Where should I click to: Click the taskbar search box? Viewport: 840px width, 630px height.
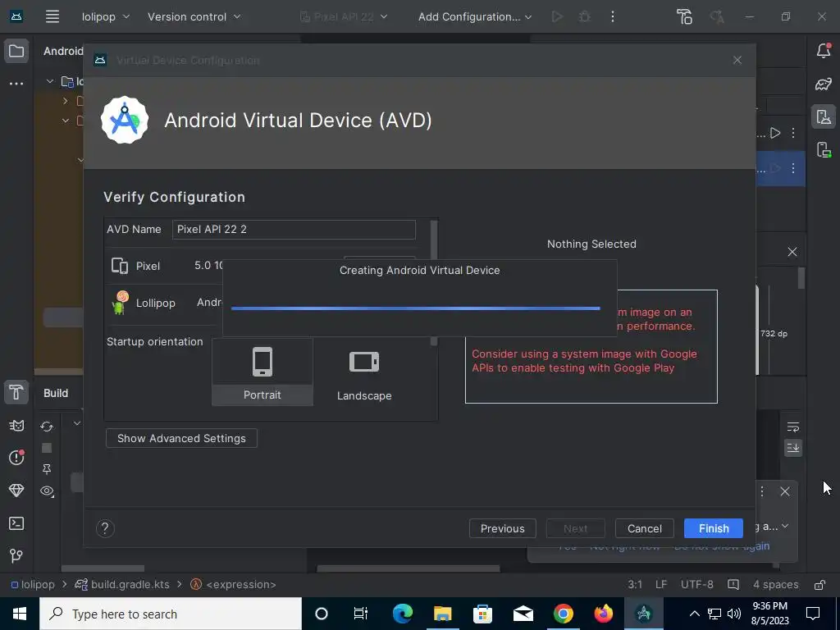tap(171, 614)
